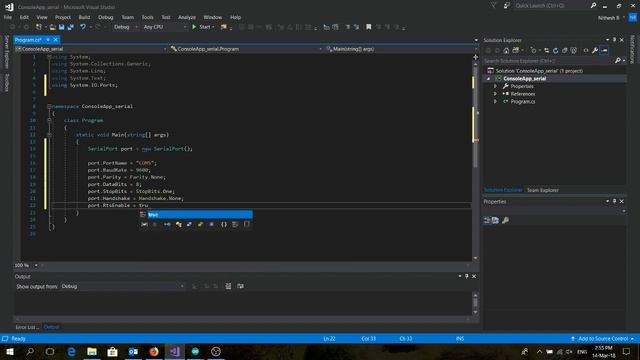Click Refresh icon in Solution Explorer
The image size is (640, 360).
tap(556, 51)
